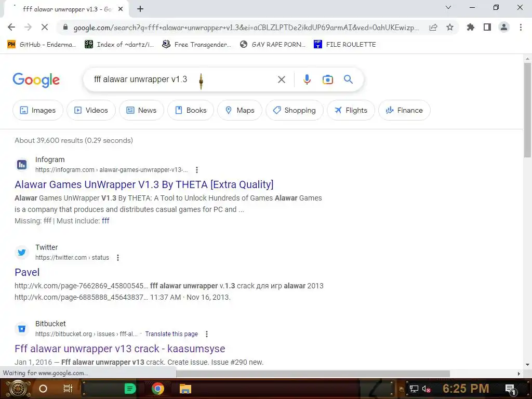Open Alawar Games UnWrapper V1.3 result

tap(144, 184)
